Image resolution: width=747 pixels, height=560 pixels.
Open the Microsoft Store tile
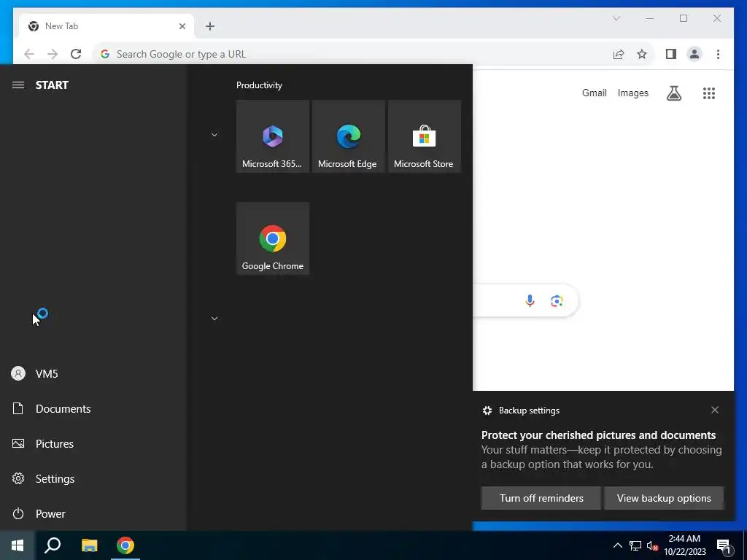[425, 136]
